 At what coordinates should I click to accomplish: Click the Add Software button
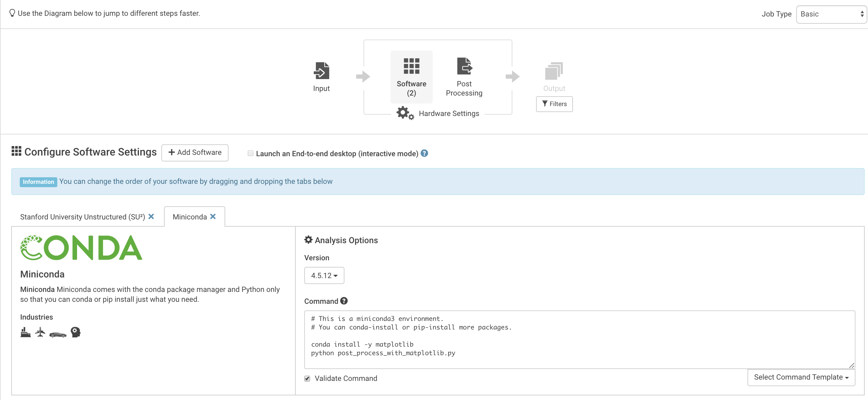195,153
